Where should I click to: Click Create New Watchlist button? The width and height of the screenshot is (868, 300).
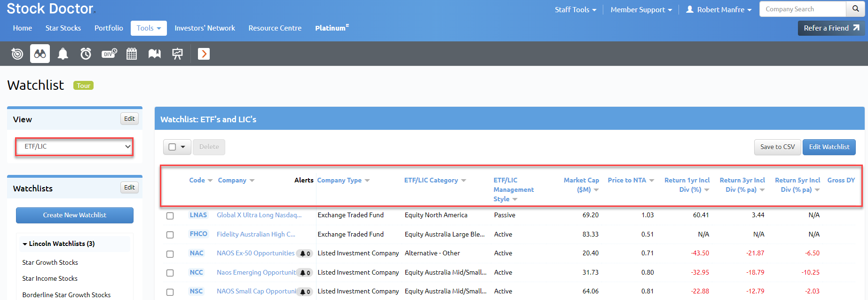[x=75, y=215]
